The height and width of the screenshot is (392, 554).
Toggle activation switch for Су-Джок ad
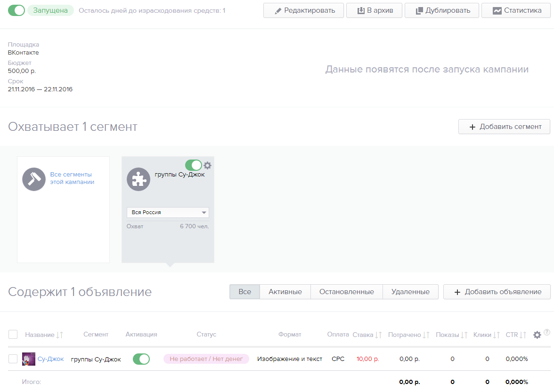click(141, 359)
